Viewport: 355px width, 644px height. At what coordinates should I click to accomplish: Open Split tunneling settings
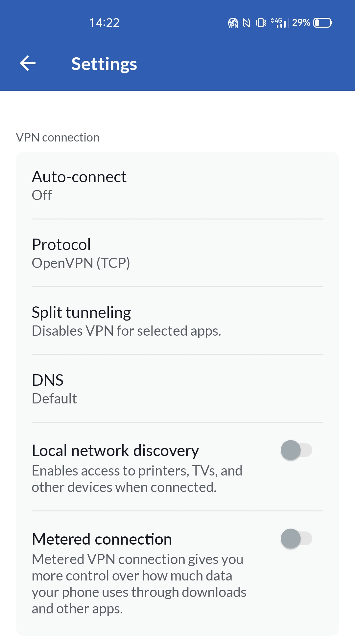pos(177,321)
